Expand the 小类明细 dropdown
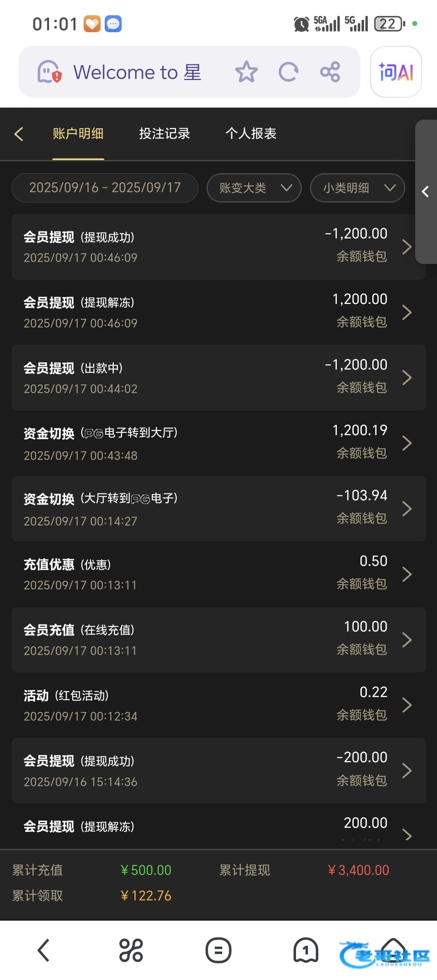The image size is (437, 980). click(357, 188)
